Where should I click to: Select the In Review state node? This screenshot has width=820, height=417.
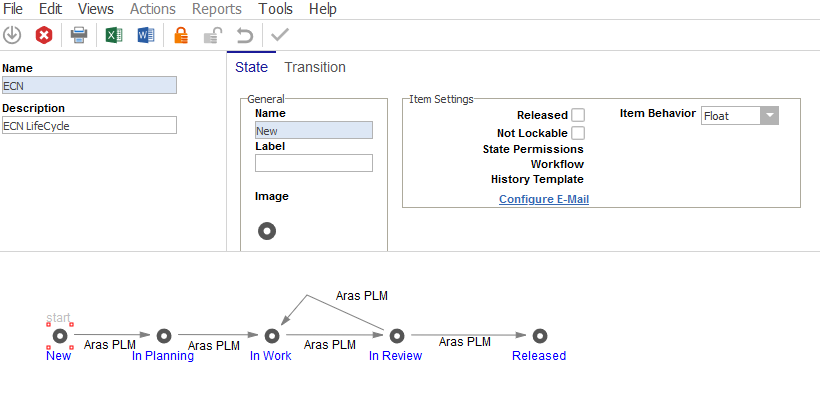(397, 336)
